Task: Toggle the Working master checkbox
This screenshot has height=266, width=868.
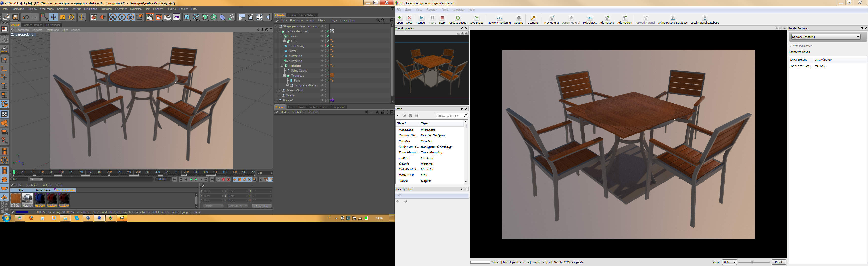Action: tap(791, 46)
